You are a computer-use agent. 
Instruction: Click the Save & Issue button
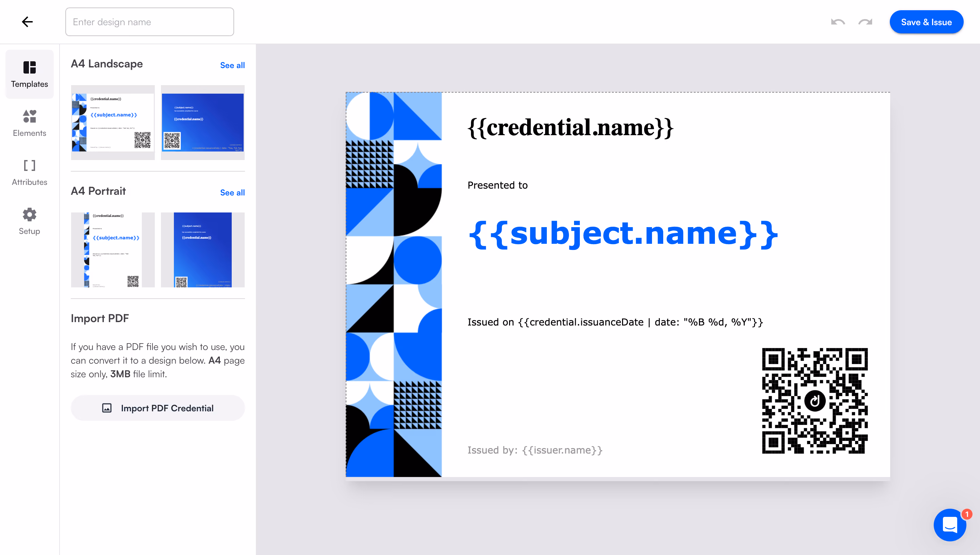pos(926,22)
